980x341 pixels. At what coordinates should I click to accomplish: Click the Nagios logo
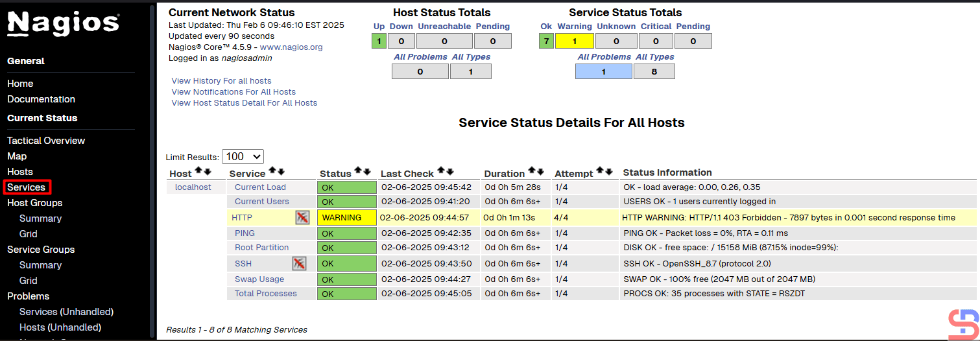tap(64, 23)
